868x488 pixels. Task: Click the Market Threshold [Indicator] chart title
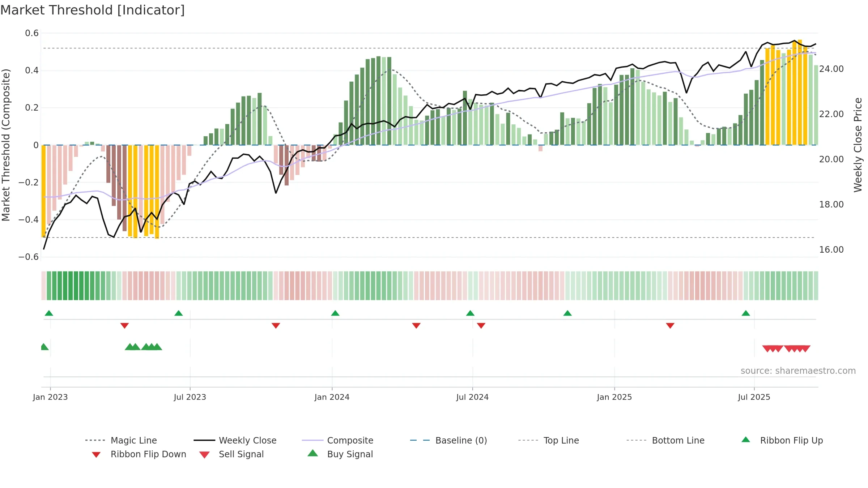click(93, 10)
